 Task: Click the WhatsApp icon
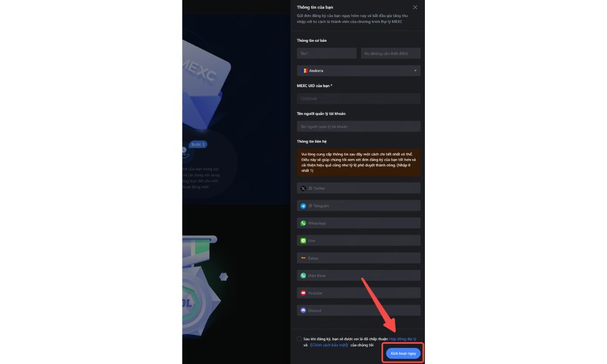pyautogui.click(x=303, y=223)
